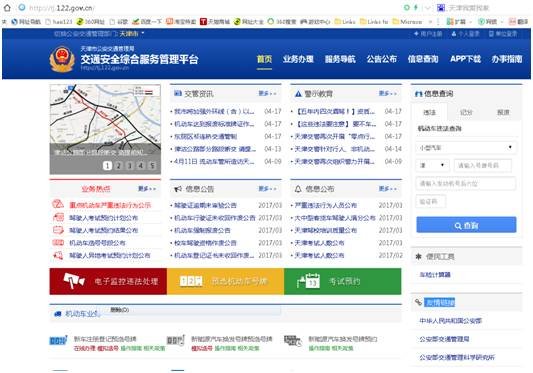This screenshot has width=533, height=373.
Task: Open the 百度一下 bookmark
Action: point(147,22)
